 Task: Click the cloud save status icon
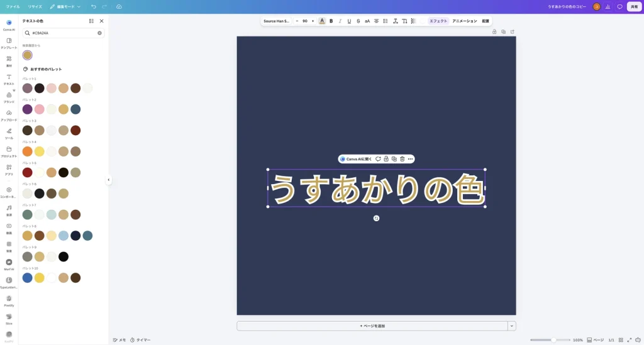coord(119,6)
